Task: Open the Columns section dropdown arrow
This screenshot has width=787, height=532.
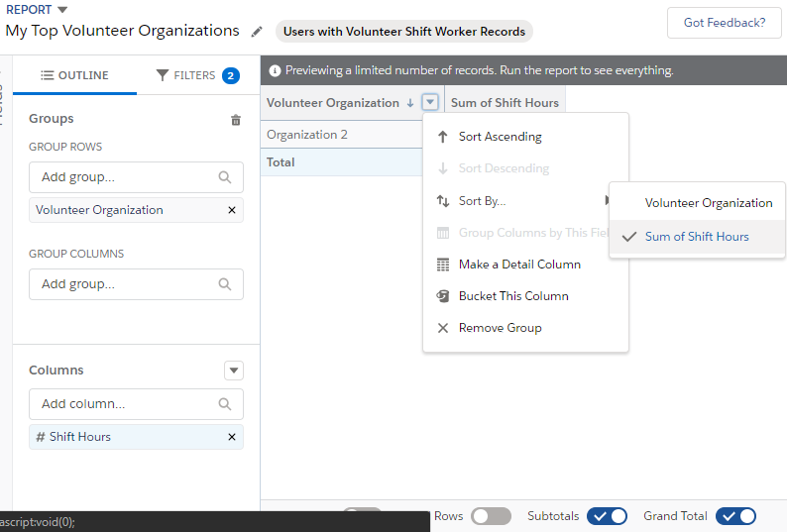Action: pos(234,371)
